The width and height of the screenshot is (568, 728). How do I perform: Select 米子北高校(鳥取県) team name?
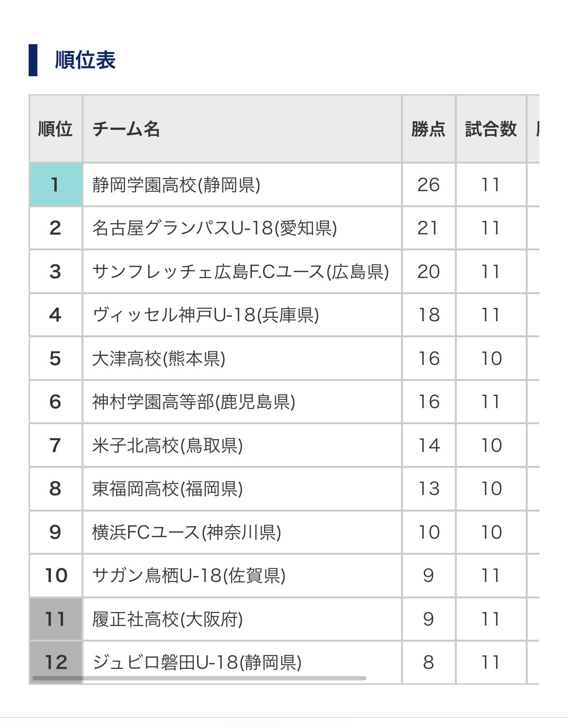(167, 446)
